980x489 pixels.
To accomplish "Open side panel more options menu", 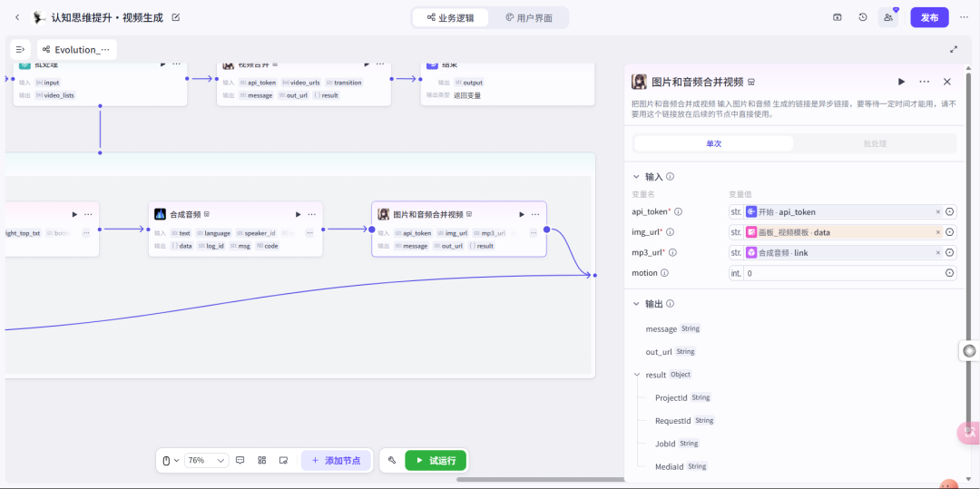I will tap(925, 82).
